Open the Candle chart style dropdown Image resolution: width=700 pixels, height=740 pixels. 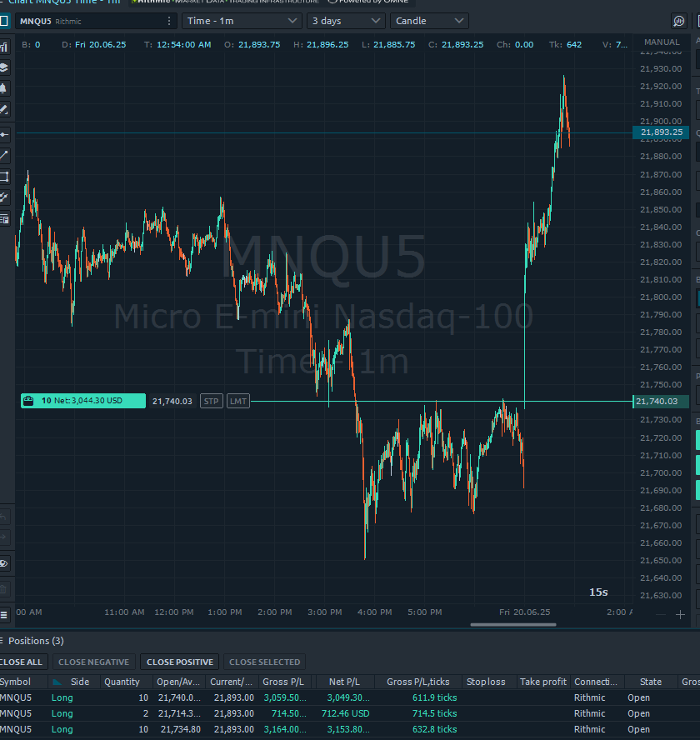tap(429, 21)
